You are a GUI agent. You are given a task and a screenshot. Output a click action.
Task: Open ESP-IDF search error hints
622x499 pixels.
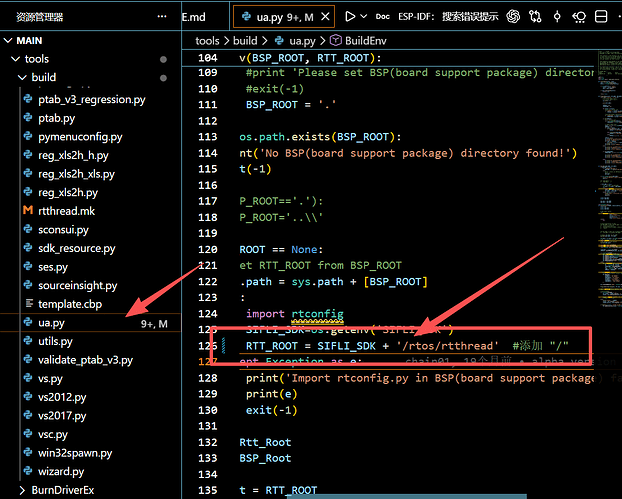[x=448, y=17]
